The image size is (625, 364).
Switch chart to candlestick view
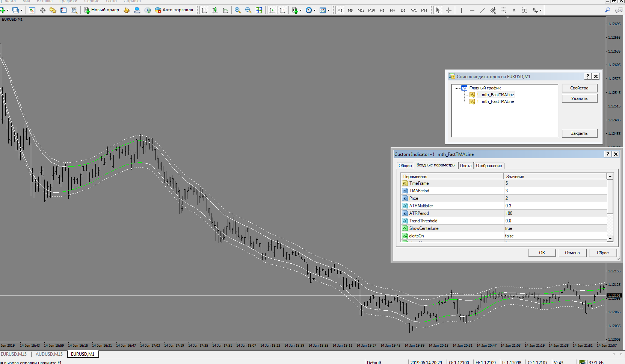tap(215, 10)
